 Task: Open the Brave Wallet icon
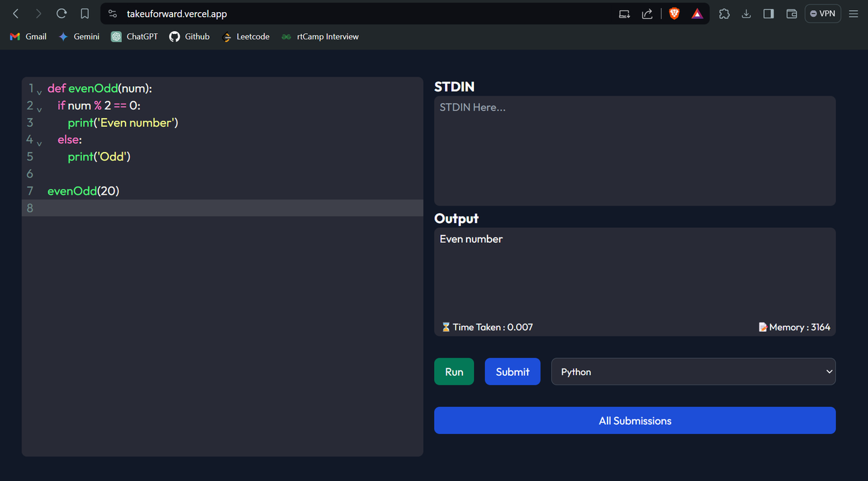pyautogui.click(x=791, y=14)
